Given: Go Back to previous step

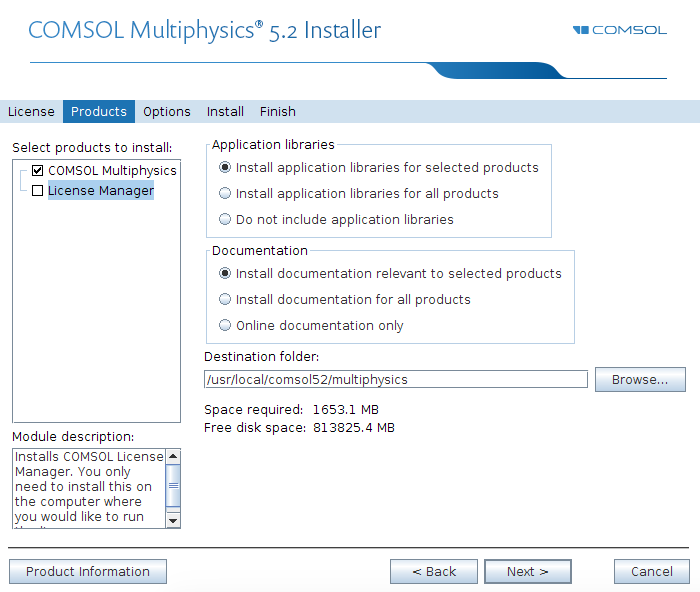Looking at the screenshot, I should 434,571.
